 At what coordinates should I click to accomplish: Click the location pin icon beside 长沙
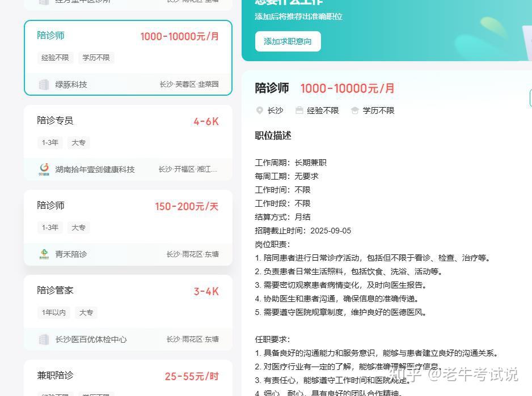click(x=260, y=110)
